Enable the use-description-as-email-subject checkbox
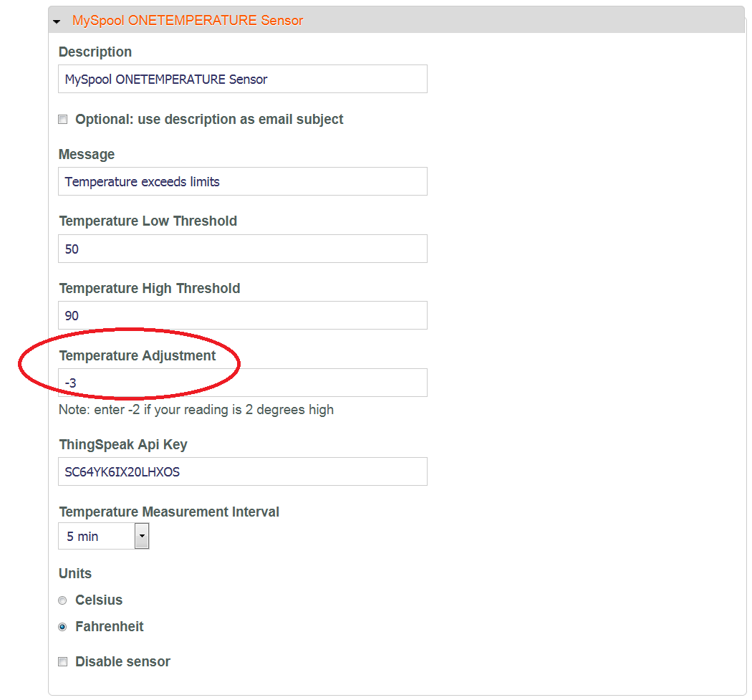752x700 pixels. [x=63, y=120]
